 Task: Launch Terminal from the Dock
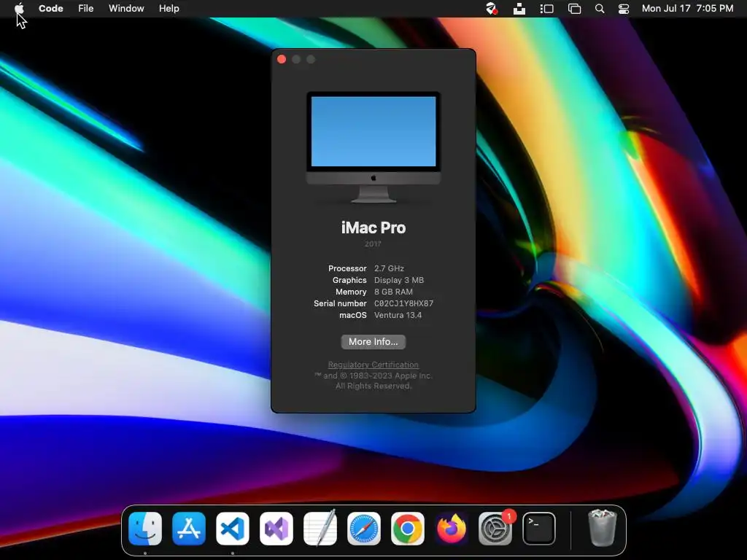coord(539,529)
